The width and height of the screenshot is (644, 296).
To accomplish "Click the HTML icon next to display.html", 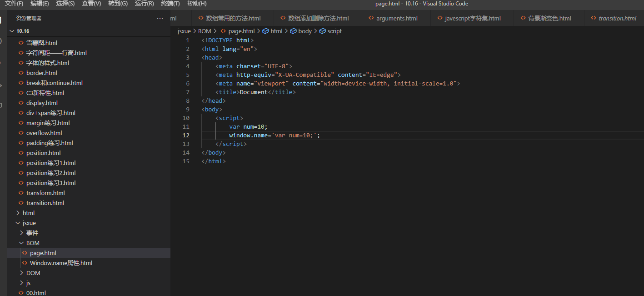I will [x=21, y=103].
